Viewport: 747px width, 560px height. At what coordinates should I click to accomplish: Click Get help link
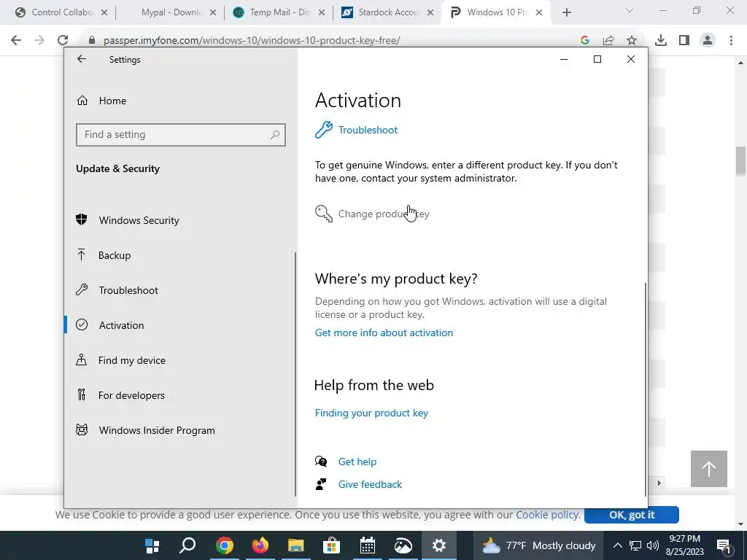pos(357,462)
